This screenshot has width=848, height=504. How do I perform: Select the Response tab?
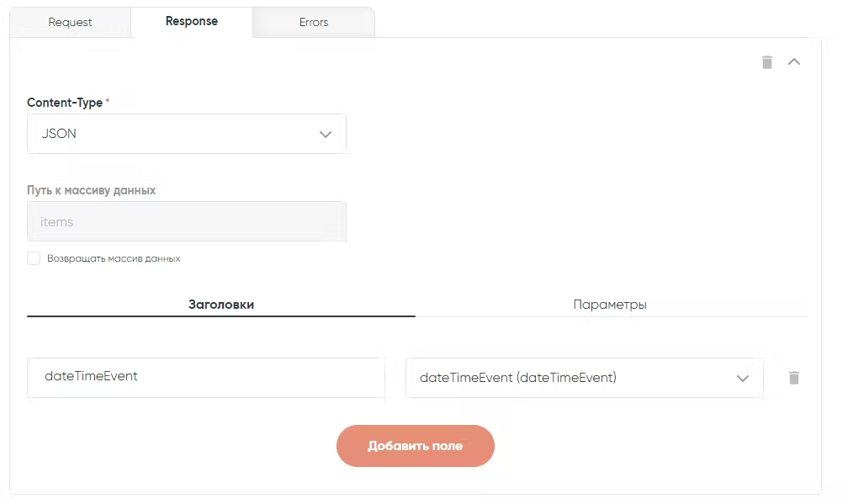192,22
